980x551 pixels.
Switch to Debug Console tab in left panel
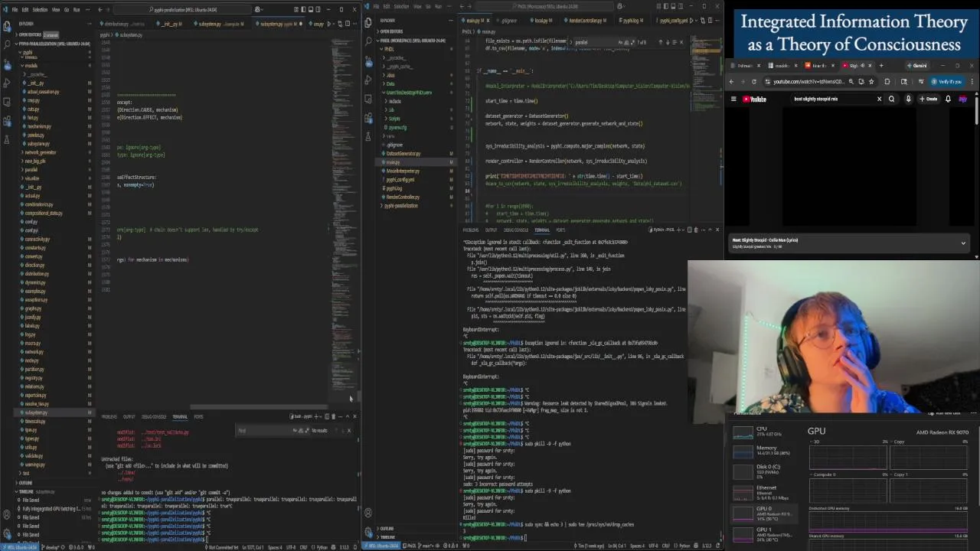pyautogui.click(x=154, y=417)
